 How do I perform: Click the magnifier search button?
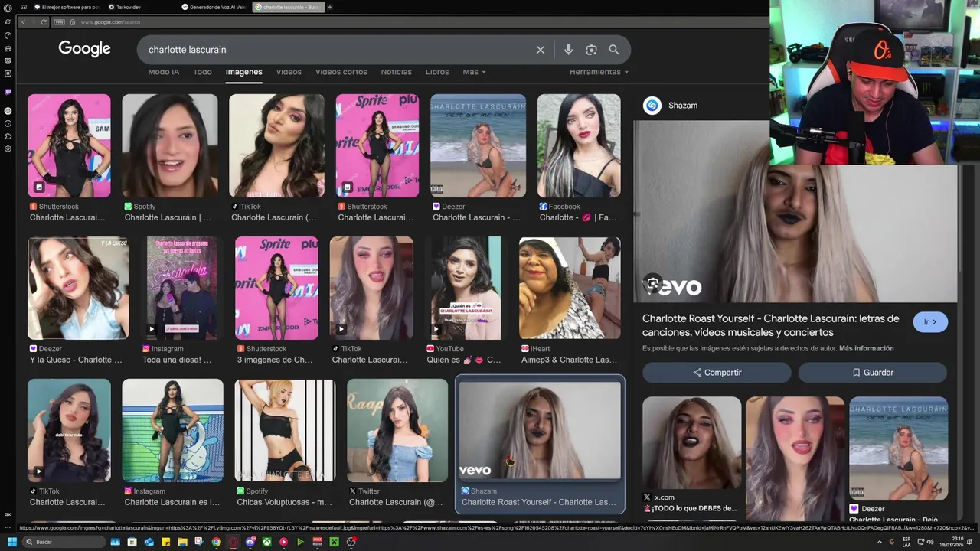pyautogui.click(x=614, y=50)
